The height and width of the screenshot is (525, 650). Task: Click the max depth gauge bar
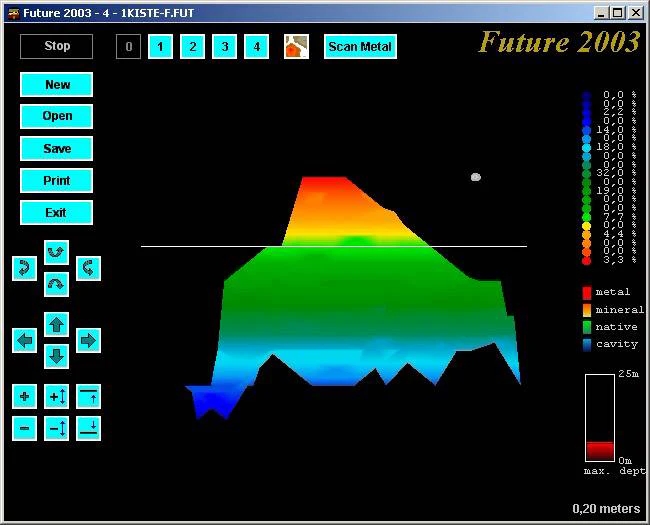(x=600, y=418)
